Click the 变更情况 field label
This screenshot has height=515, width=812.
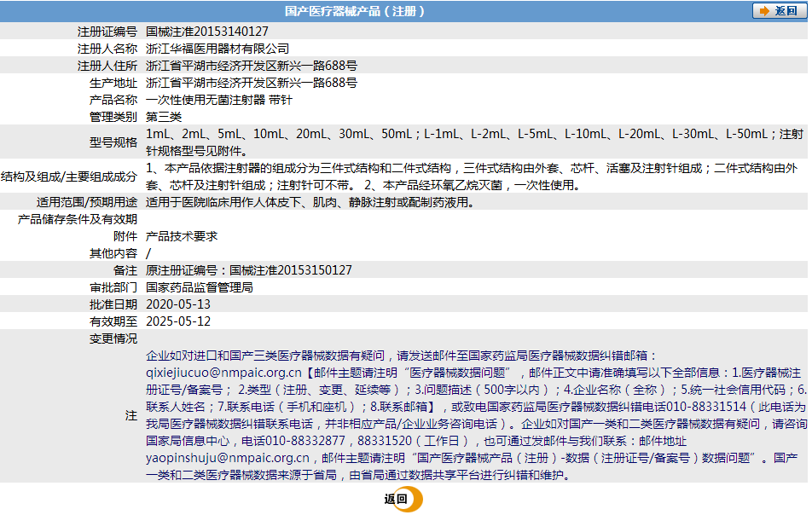(x=113, y=339)
